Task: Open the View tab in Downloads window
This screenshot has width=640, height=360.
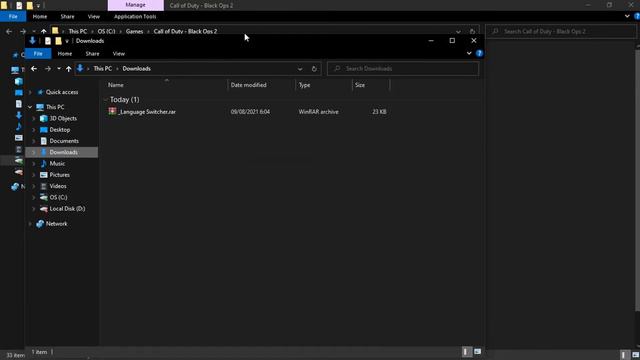Action: click(118, 53)
